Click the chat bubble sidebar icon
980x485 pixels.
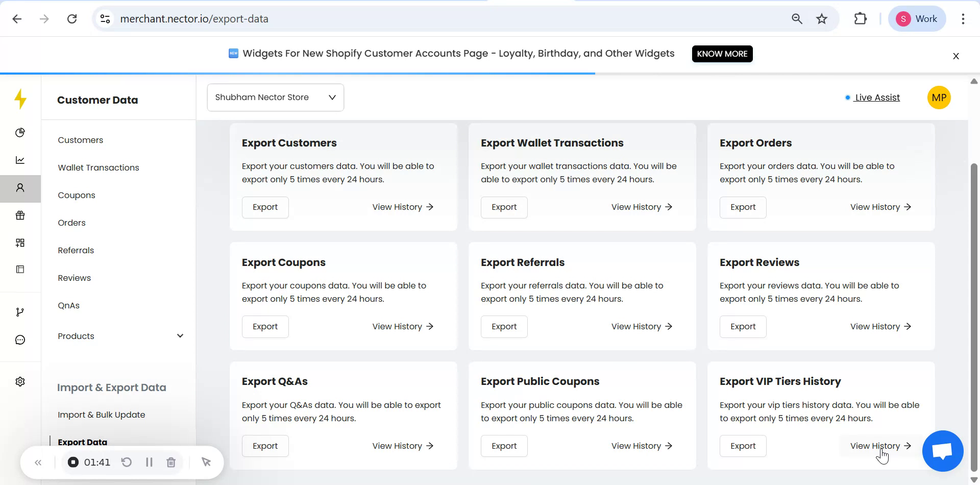20,340
